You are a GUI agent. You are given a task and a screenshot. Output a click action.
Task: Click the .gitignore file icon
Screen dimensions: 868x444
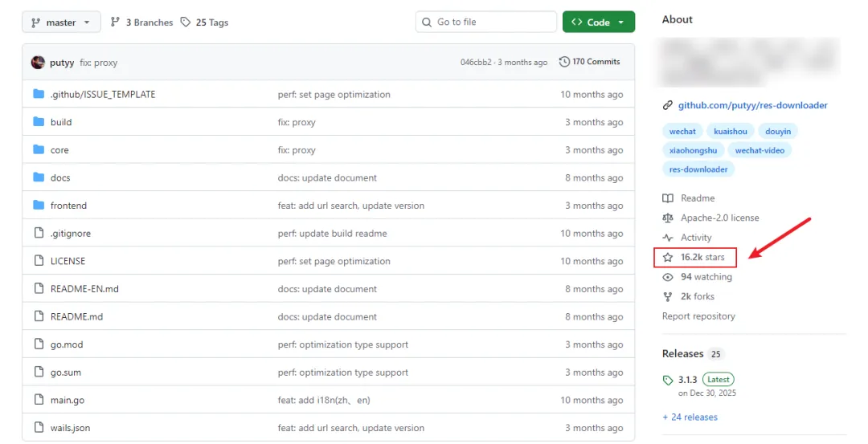tap(39, 234)
